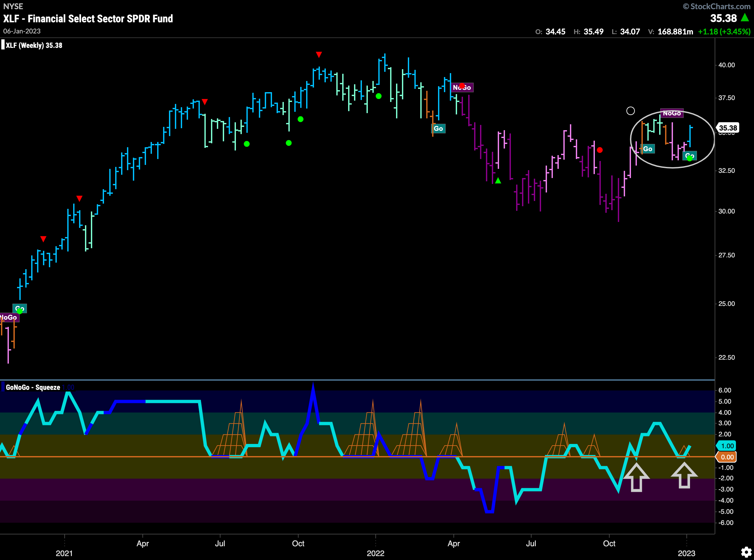Click the high value 35.49
The image size is (754, 560).
coord(593,31)
